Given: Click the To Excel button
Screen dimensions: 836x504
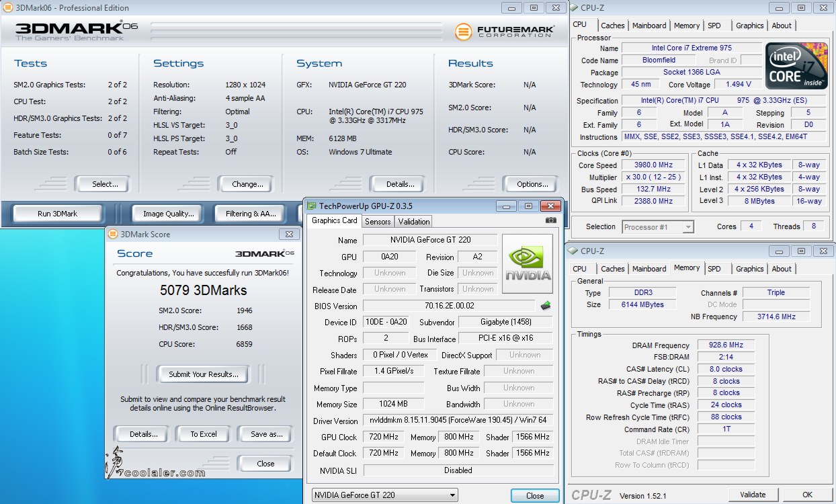Looking at the screenshot, I should coord(204,434).
